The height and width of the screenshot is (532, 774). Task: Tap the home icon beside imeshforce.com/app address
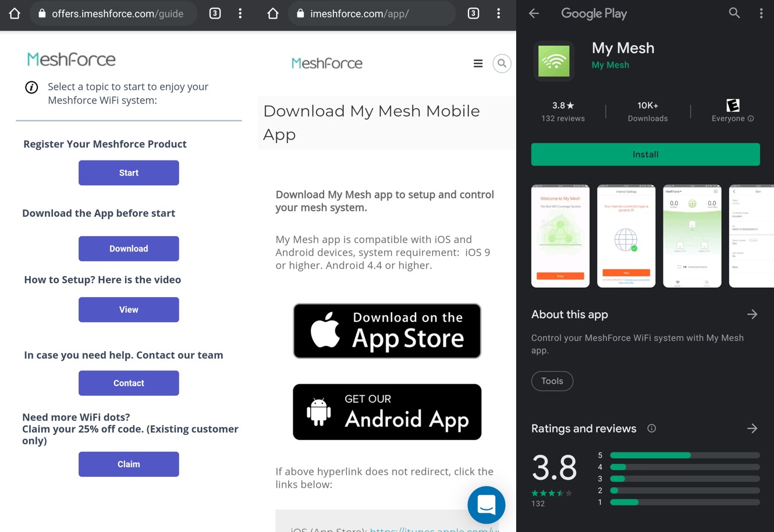(x=273, y=13)
